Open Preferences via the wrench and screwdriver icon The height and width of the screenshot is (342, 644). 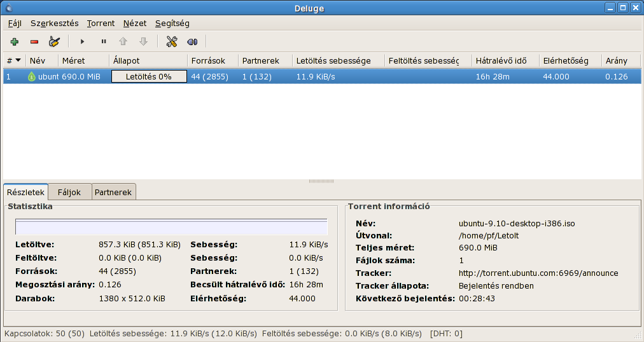171,41
